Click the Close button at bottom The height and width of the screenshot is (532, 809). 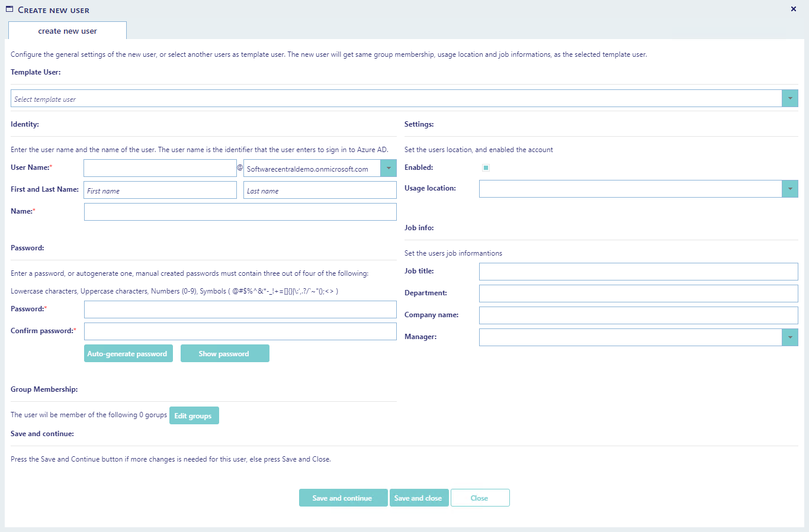[480, 498]
